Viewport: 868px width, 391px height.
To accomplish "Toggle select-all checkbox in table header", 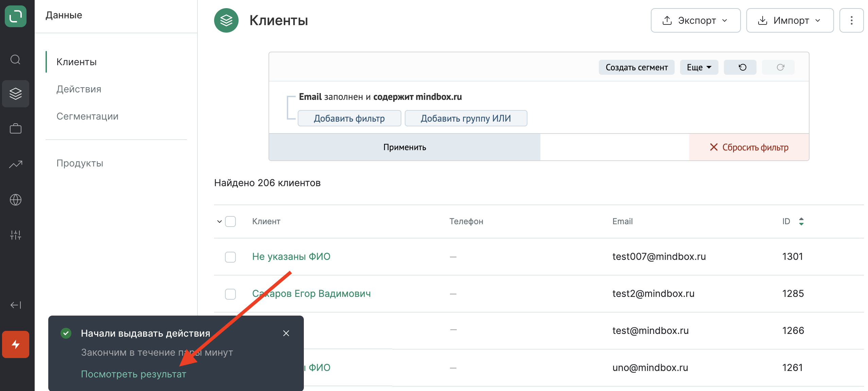I will pos(230,221).
